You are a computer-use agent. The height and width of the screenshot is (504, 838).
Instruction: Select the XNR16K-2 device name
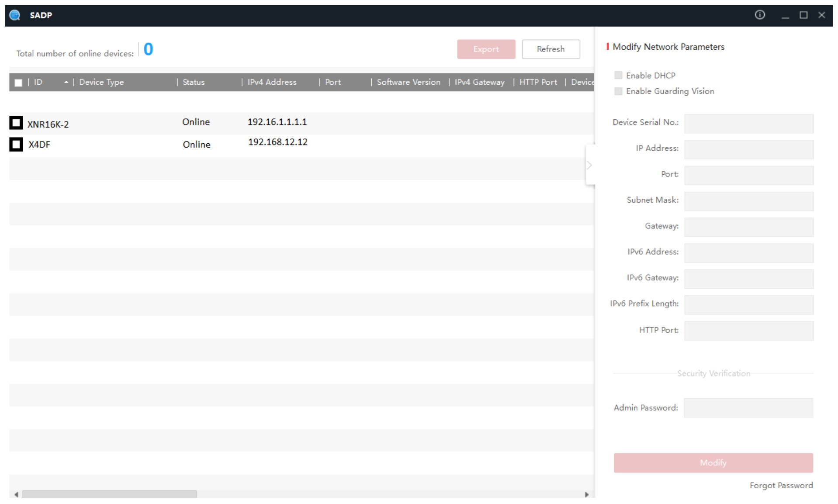48,124
